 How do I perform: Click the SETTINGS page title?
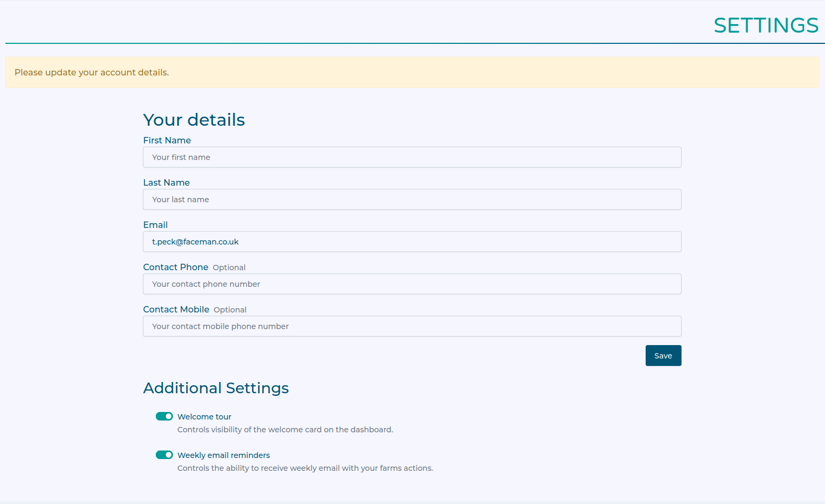tap(766, 25)
